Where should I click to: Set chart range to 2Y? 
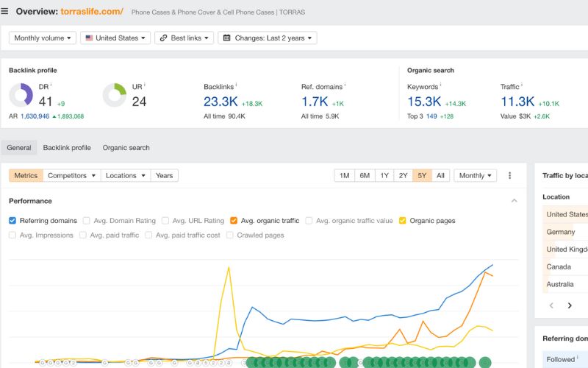pos(403,175)
